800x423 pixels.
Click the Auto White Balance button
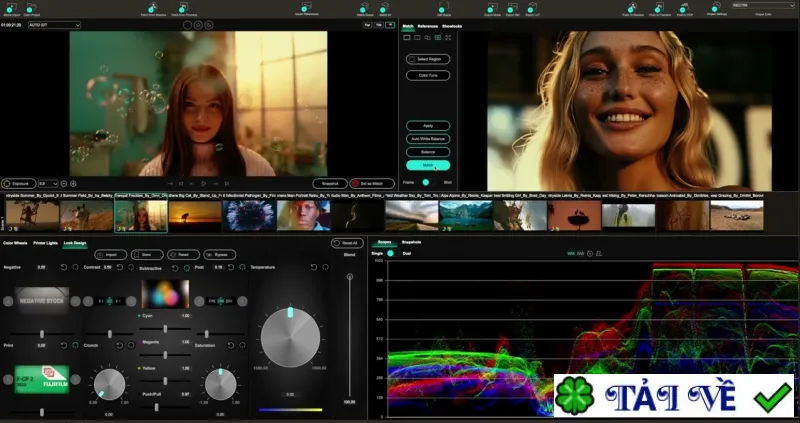[x=428, y=139]
